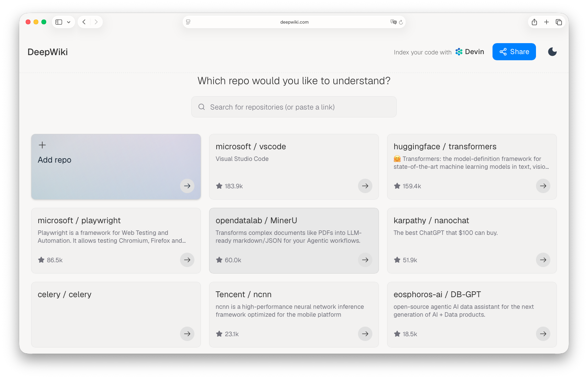Click arrow on microsoft / playwright card
The width and height of the screenshot is (588, 379).
pyautogui.click(x=187, y=260)
